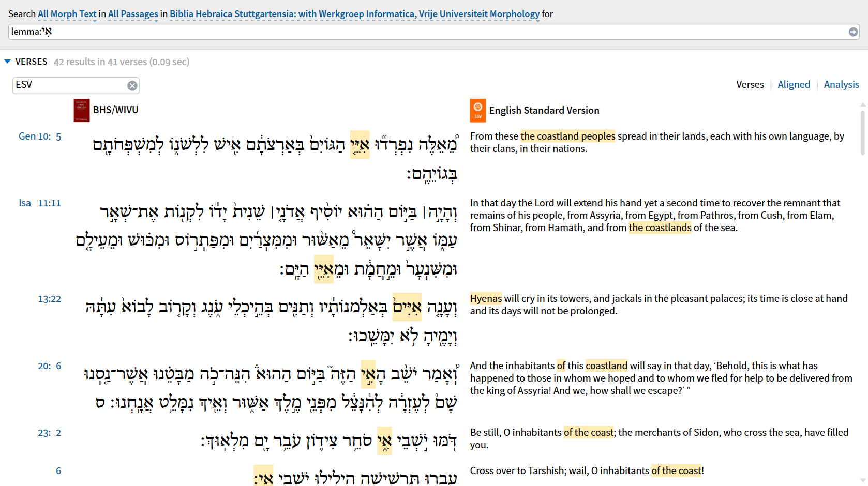This screenshot has width=868, height=486.
Task: Click the BHS/WIVU column title
Action: (115, 110)
